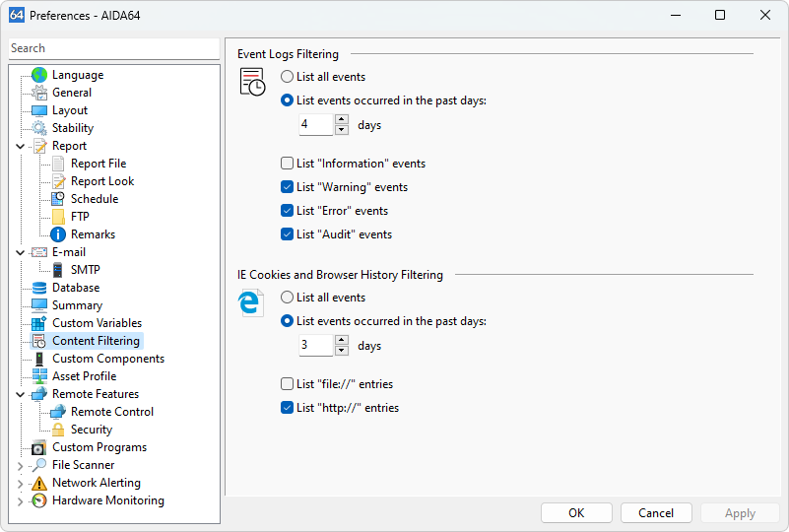Collapse the Remote Features tree node
This screenshot has width=789, height=532.
20,394
